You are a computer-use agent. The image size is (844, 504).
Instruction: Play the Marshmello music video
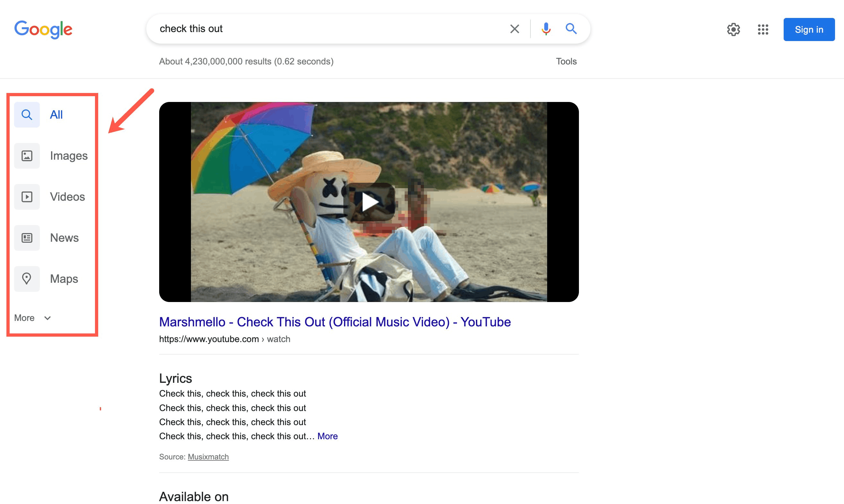pyautogui.click(x=369, y=202)
